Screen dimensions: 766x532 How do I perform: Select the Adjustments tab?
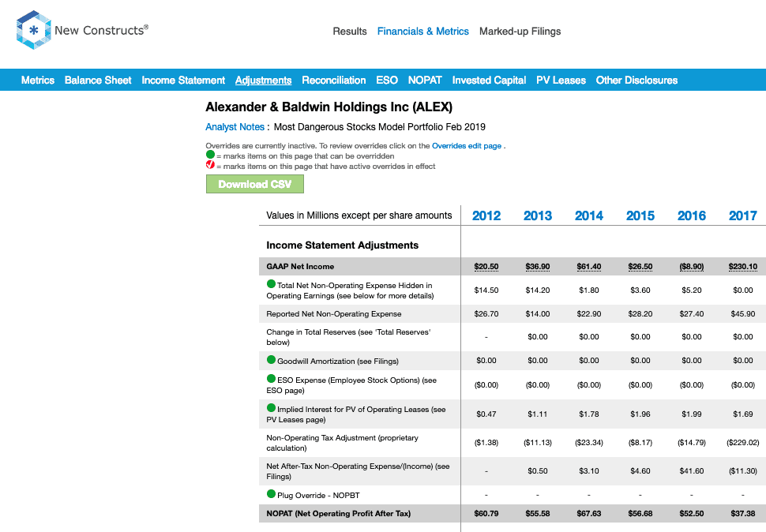pos(263,80)
